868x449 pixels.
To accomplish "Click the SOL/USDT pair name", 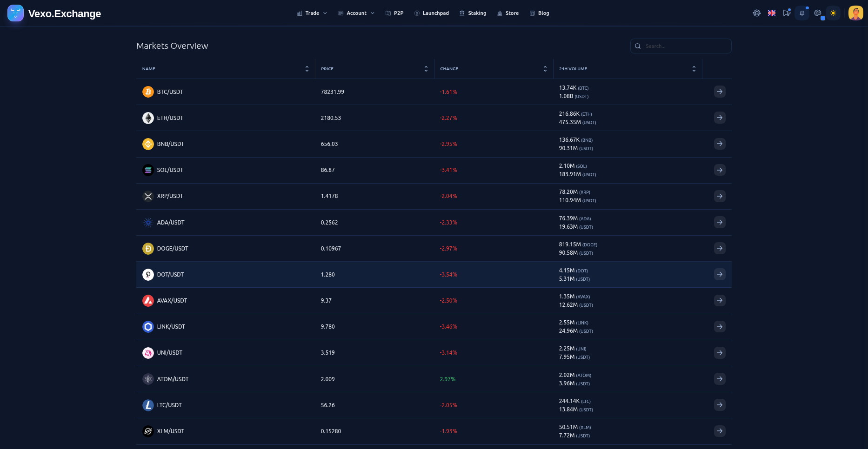I will tap(170, 170).
